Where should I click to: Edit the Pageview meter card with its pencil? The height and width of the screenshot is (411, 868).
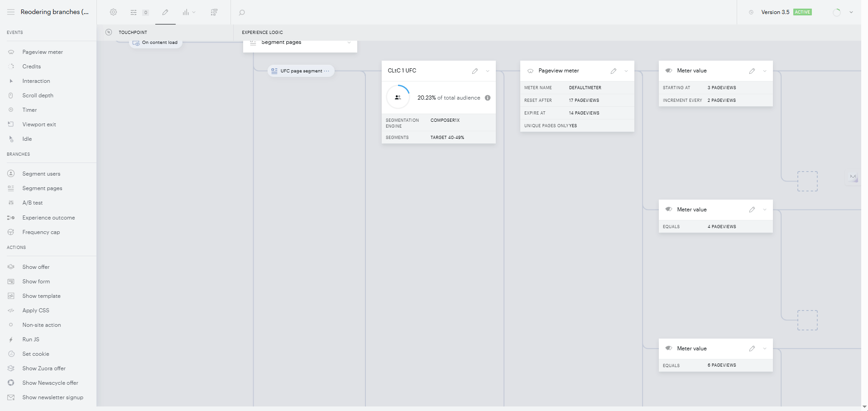[614, 71]
